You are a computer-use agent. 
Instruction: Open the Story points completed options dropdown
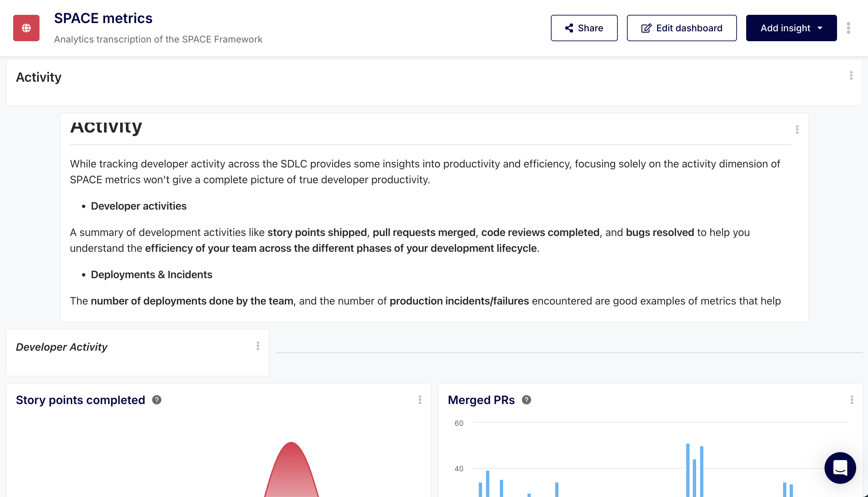point(420,400)
